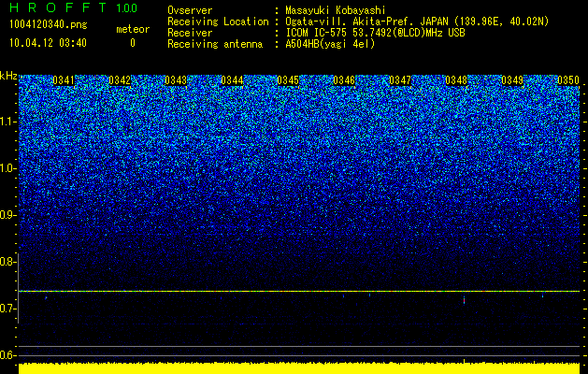
Task: Click the observer name Masayuki Kobayashi
Action: [336, 10]
